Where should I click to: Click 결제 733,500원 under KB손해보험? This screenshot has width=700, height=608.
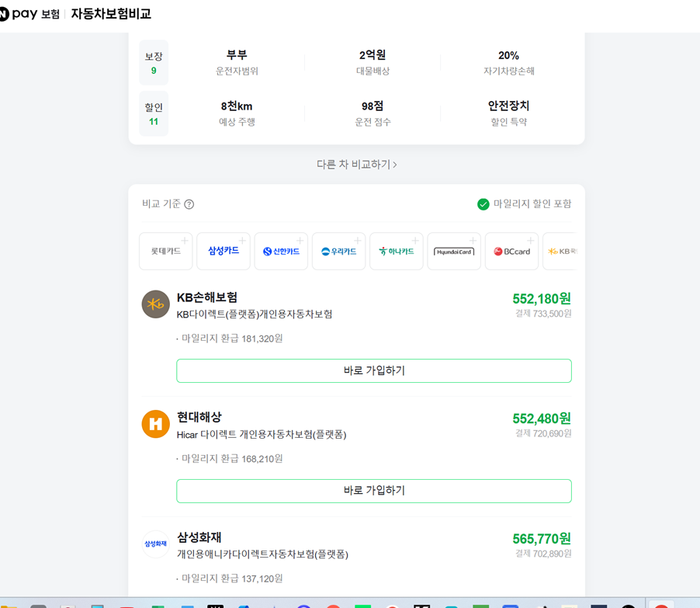(x=543, y=314)
